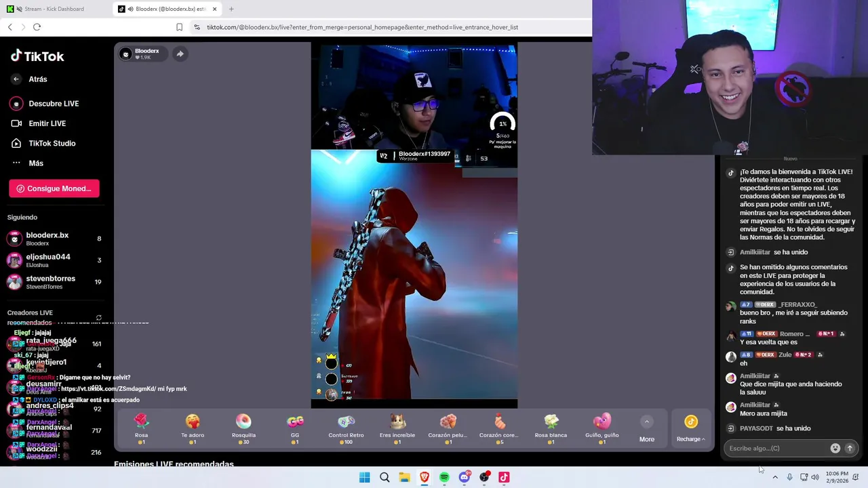This screenshot has width=868, height=488.
Task: Open eljoshua044 in Siguiendo list
Action: 54,260
